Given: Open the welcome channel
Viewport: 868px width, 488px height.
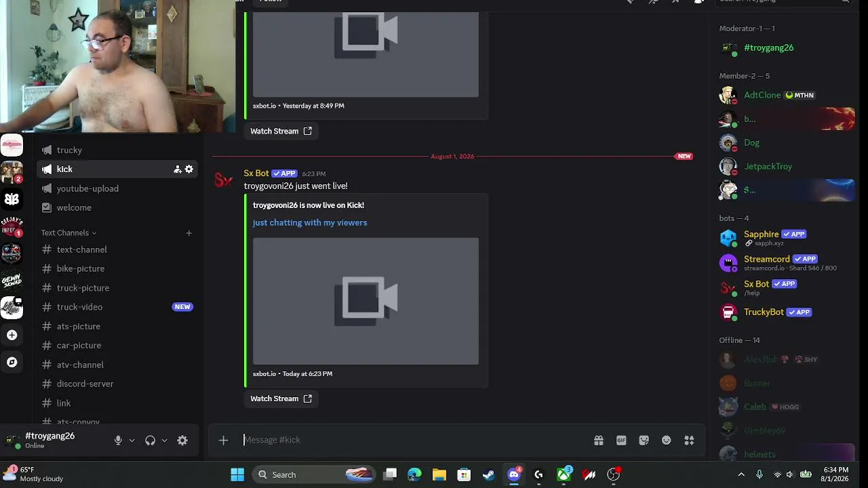Looking at the screenshot, I should pyautogui.click(x=118, y=207).
